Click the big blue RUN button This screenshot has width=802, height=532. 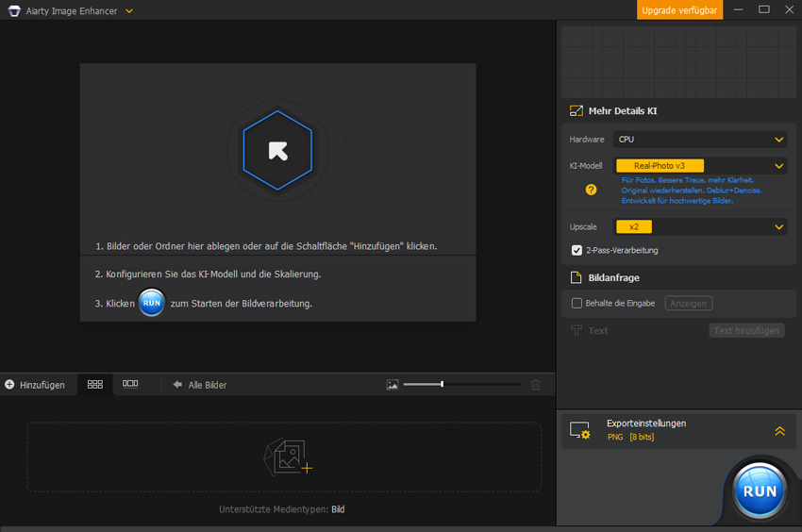[x=760, y=491]
